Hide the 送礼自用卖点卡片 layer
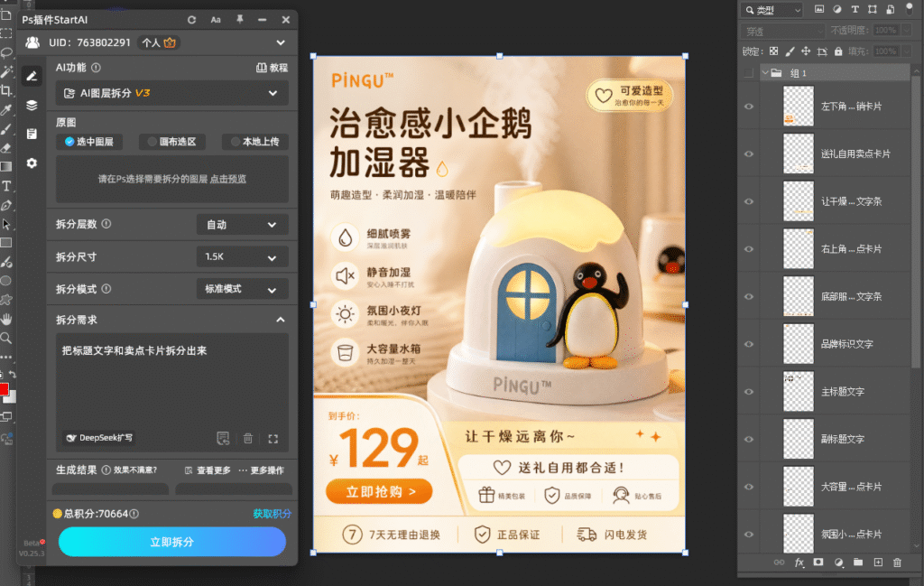Image resolution: width=924 pixels, height=586 pixels. tap(749, 153)
